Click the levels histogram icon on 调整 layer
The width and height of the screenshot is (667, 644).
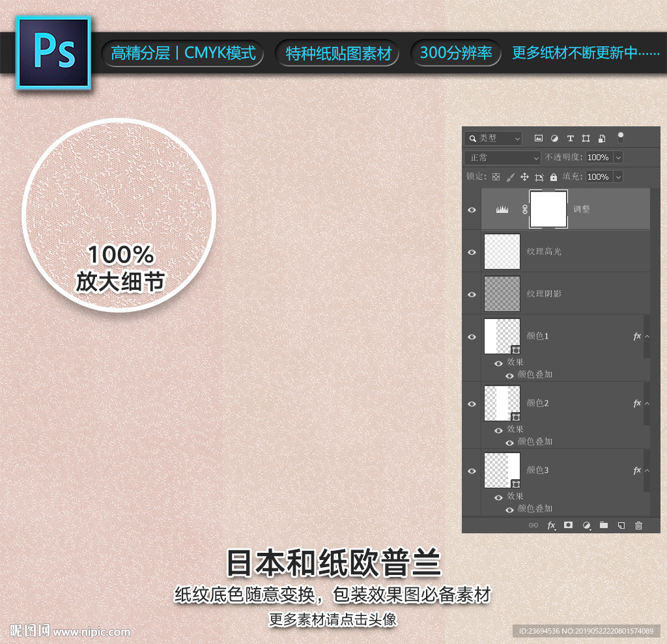(502, 209)
